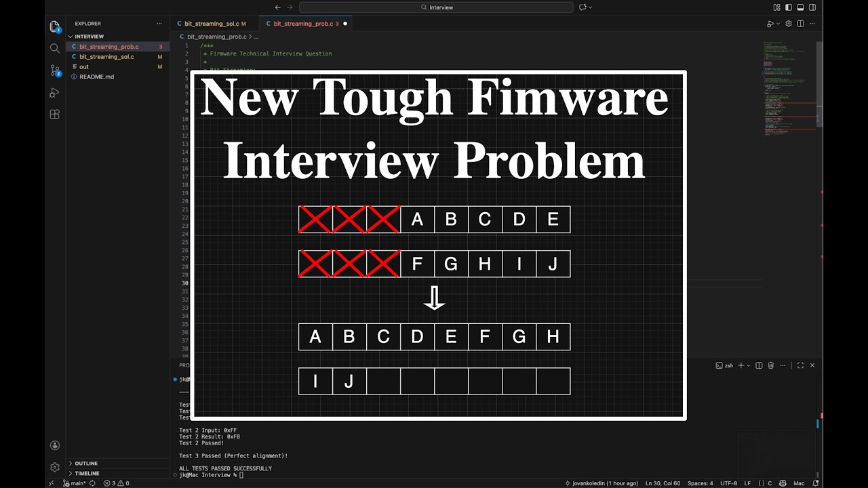Open the Run and Debug view

[55, 93]
